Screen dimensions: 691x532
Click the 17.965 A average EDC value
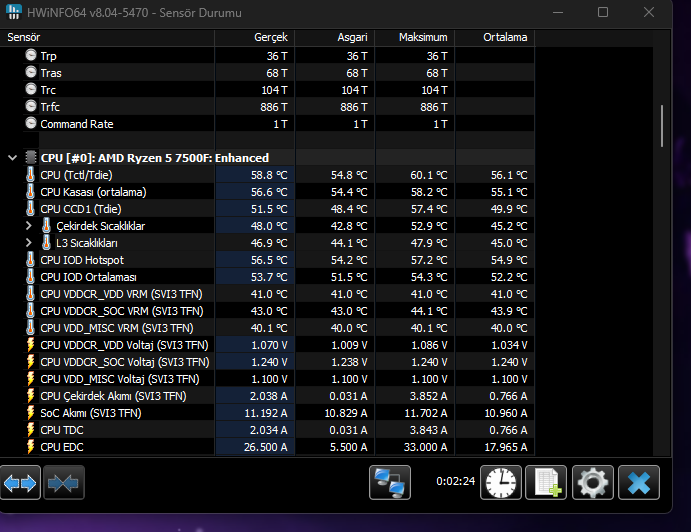[x=506, y=447]
